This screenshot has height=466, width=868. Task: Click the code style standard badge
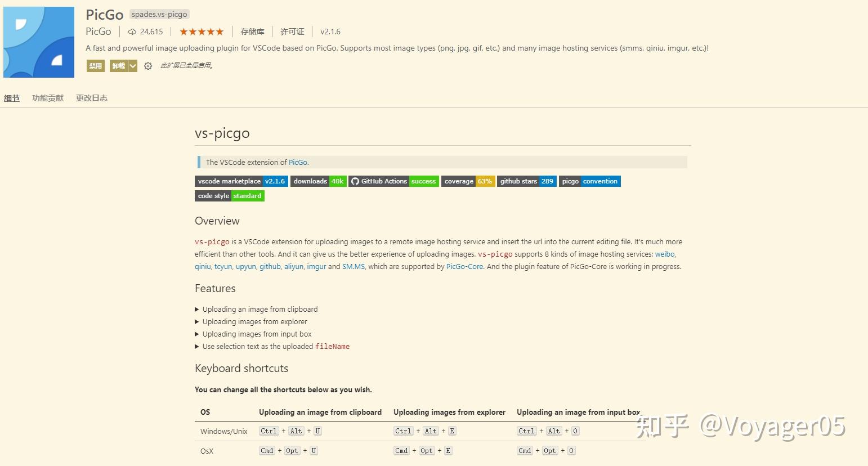pyautogui.click(x=229, y=196)
